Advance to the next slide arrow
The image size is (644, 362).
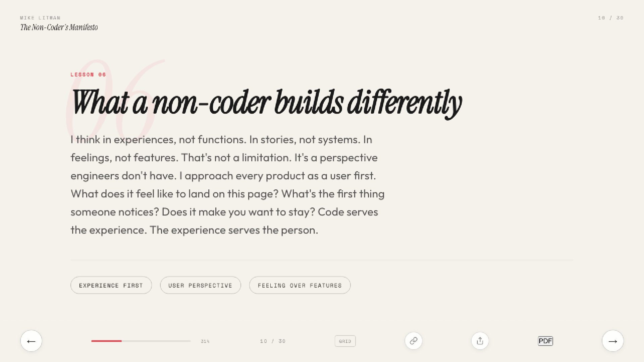pos(612,341)
